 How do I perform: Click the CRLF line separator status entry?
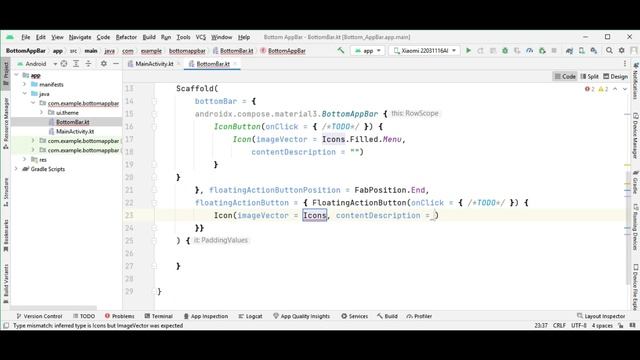559,326
